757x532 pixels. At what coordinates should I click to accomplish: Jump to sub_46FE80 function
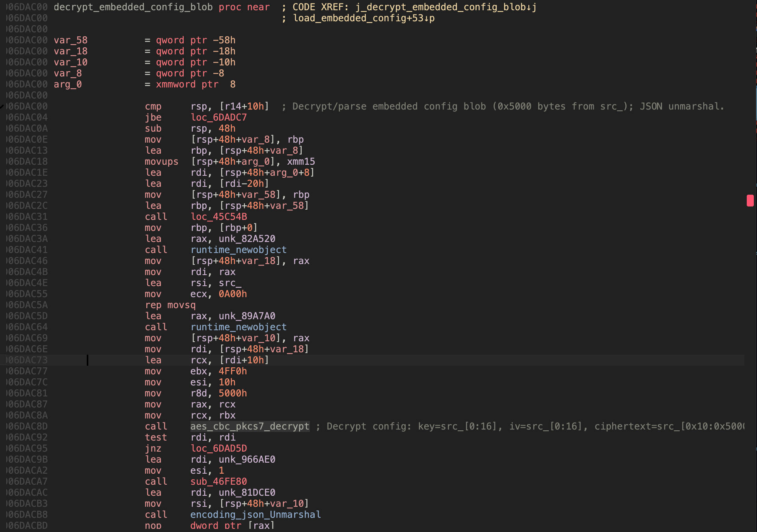[x=218, y=482]
